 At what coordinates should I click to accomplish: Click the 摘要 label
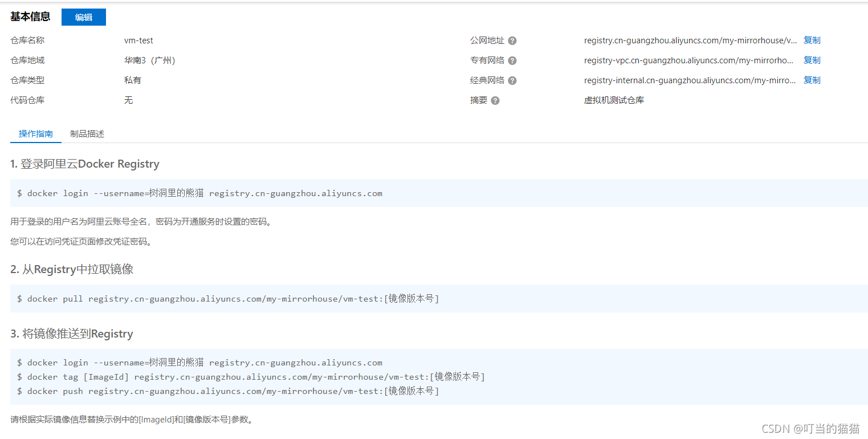coord(479,100)
